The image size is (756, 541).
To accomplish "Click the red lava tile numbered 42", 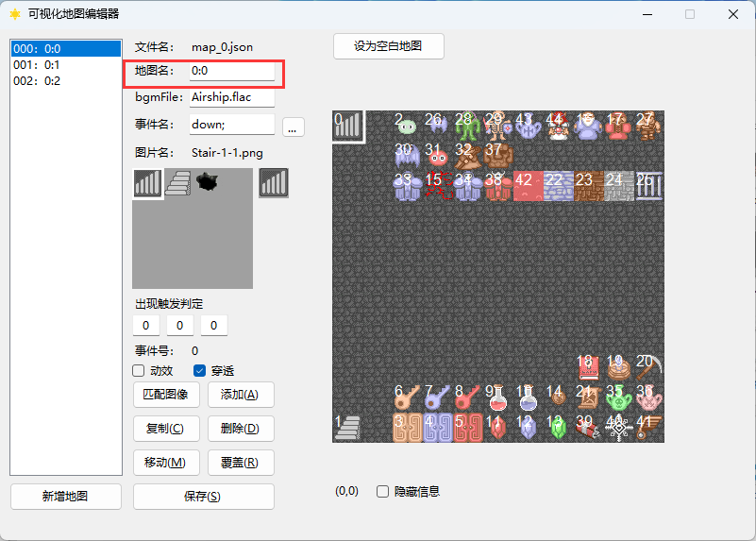I will [x=528, y=186].
